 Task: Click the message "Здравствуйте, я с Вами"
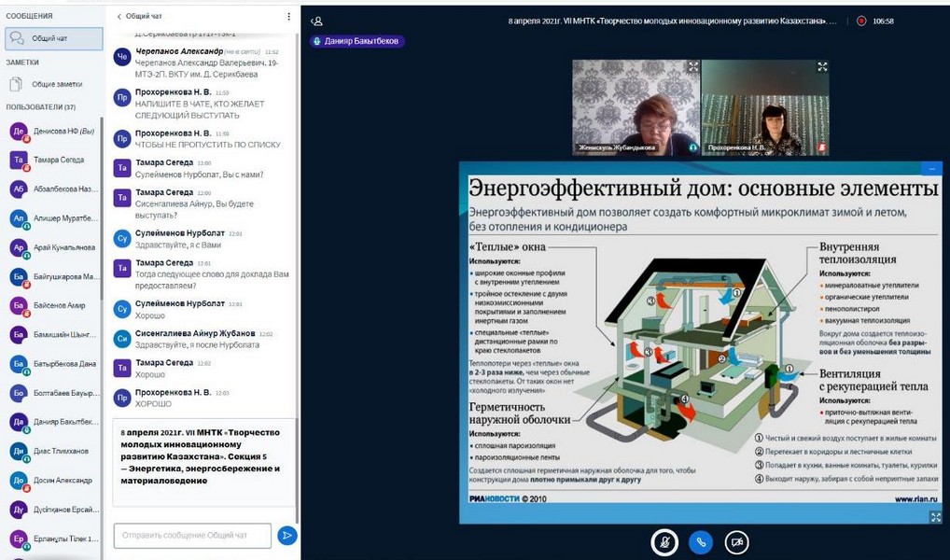point(178,245)
